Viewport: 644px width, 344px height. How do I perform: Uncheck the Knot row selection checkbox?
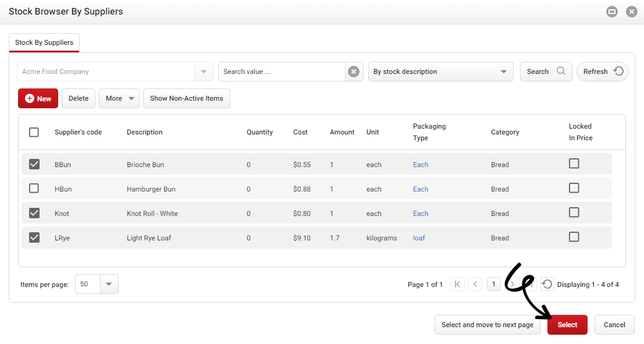(34, 213)
